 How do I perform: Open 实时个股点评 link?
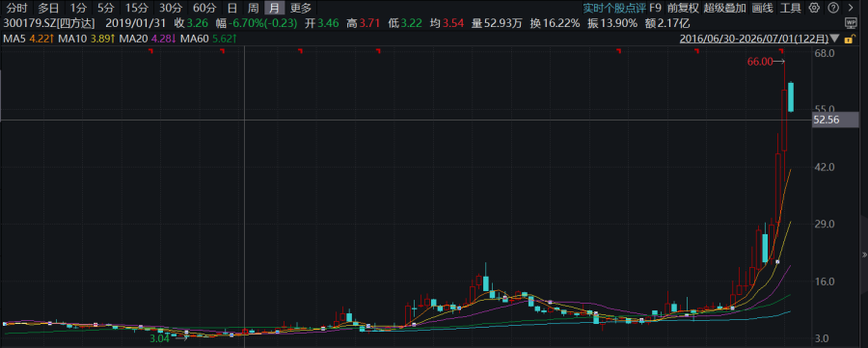pos(614,8)
